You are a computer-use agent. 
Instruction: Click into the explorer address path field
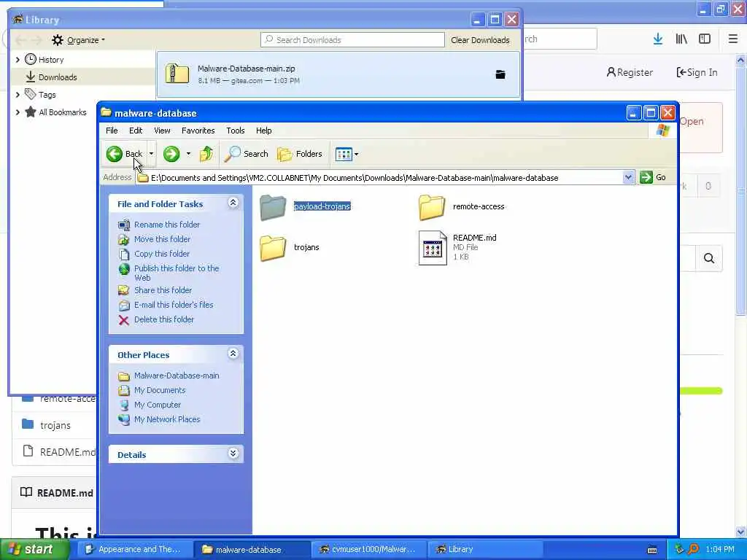coord(379,178)
